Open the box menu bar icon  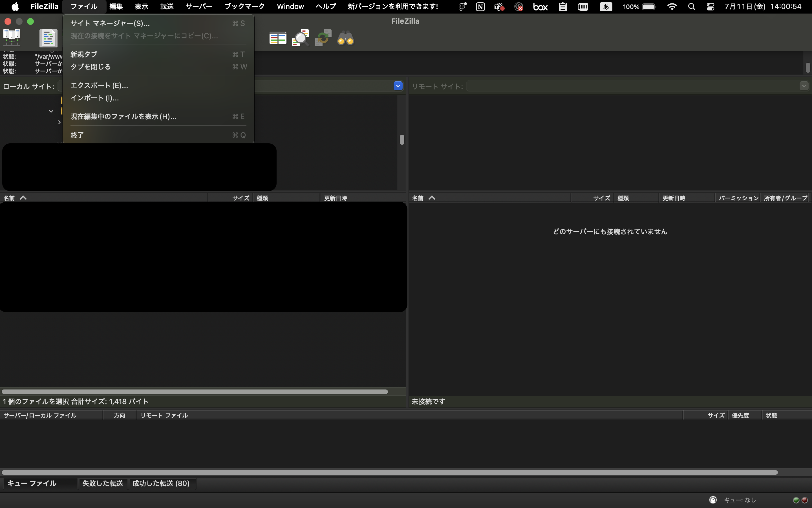tap(540, 7)
